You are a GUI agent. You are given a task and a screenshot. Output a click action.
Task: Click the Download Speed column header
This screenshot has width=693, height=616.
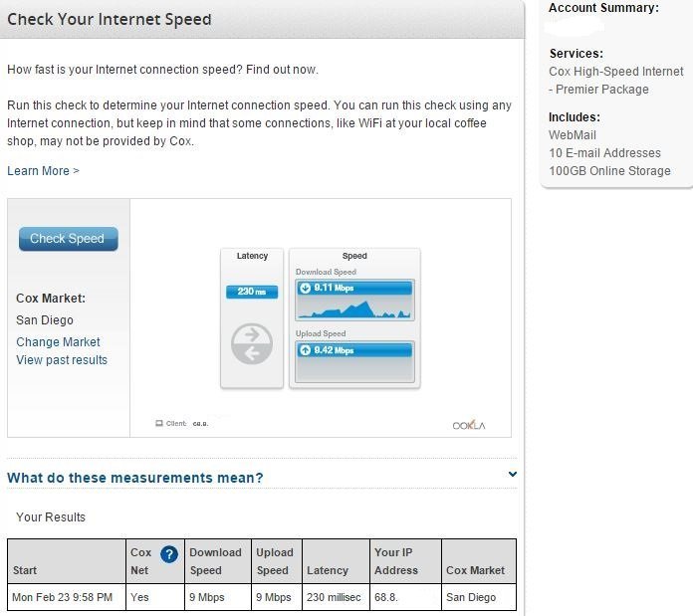[x=215, y=561]
